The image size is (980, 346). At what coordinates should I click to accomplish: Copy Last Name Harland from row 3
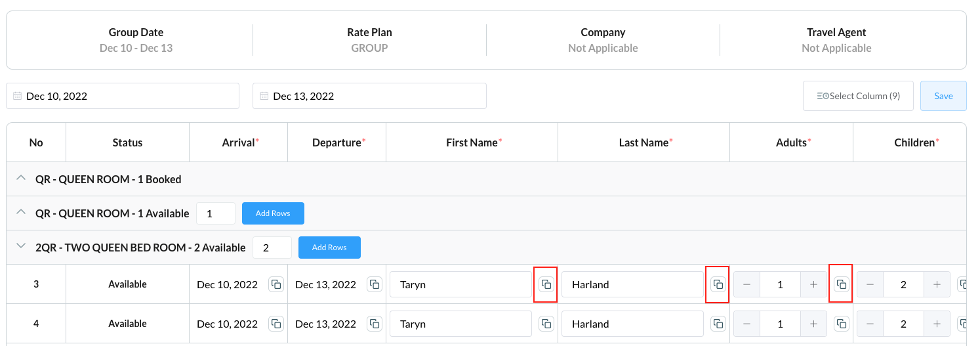coord(718,284)
